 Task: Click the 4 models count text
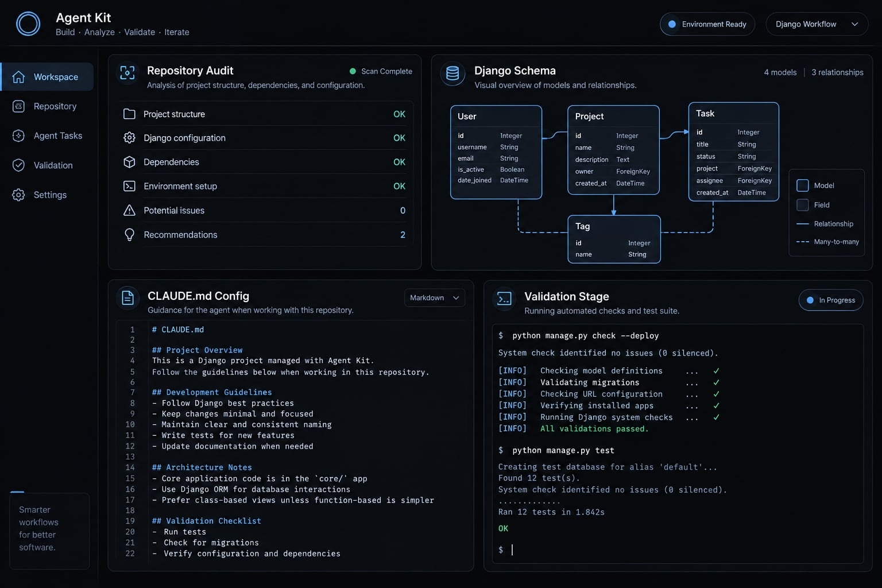click(780, 72)
